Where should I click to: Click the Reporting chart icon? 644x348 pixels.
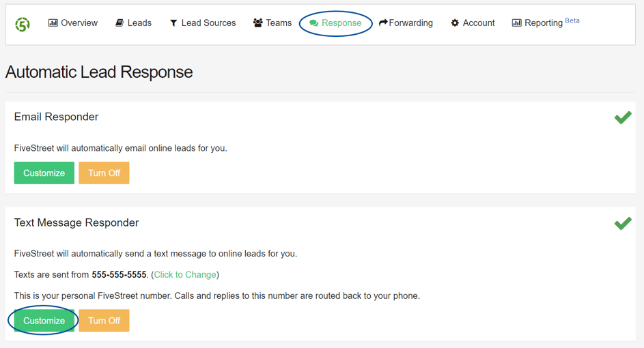pos(517,23)
